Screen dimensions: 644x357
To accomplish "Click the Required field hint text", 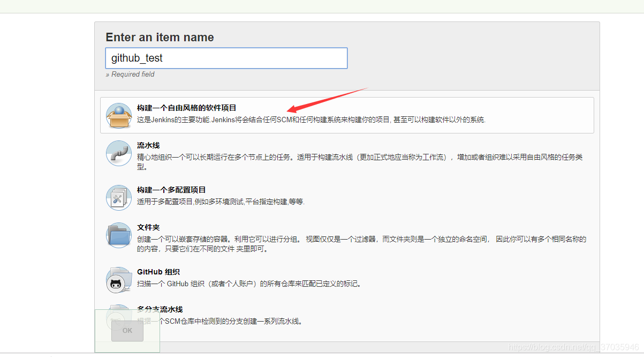I will (130, 75).
